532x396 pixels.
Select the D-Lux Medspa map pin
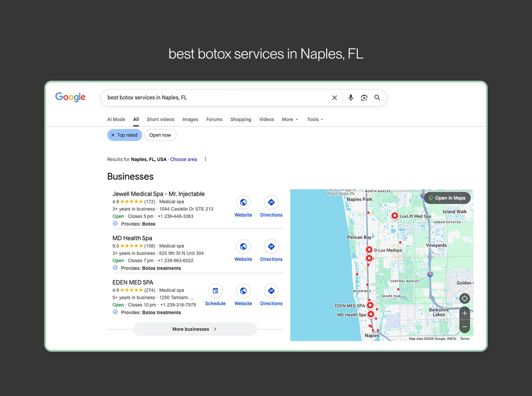369,250
